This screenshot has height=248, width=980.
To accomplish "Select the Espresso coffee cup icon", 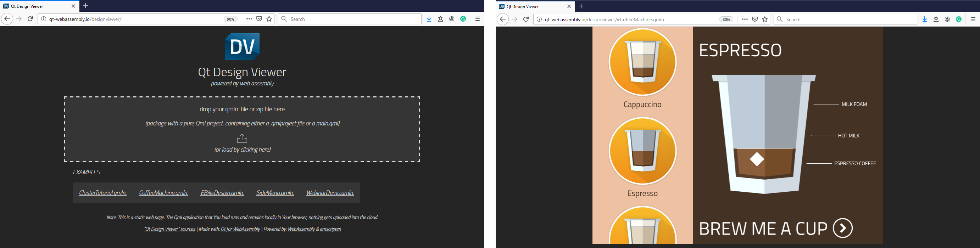I will click(x=642, y=151).
